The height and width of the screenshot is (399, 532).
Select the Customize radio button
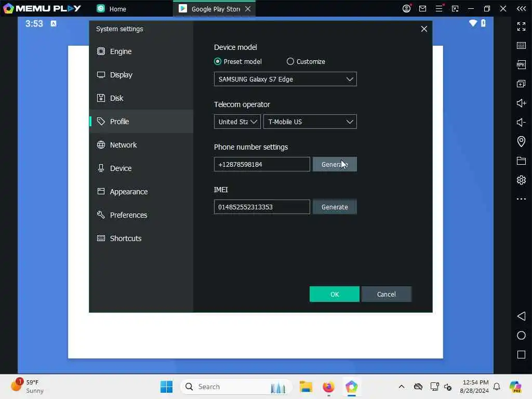coord(290,61)
